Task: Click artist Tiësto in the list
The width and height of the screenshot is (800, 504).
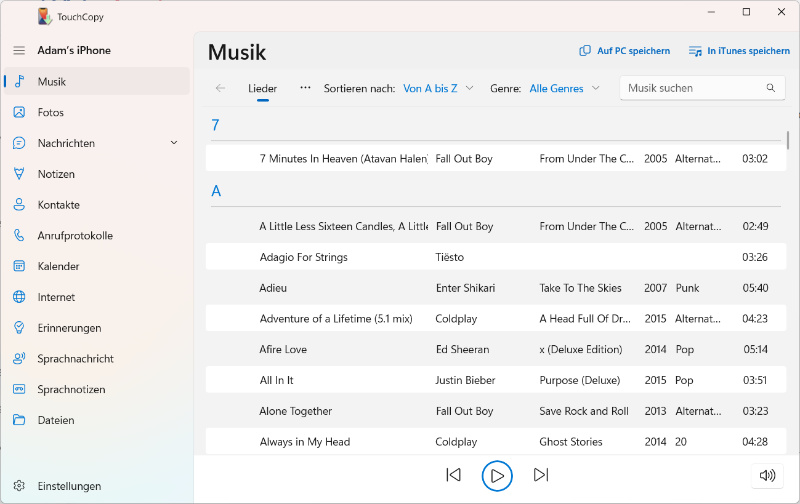Action: [449, 257]
